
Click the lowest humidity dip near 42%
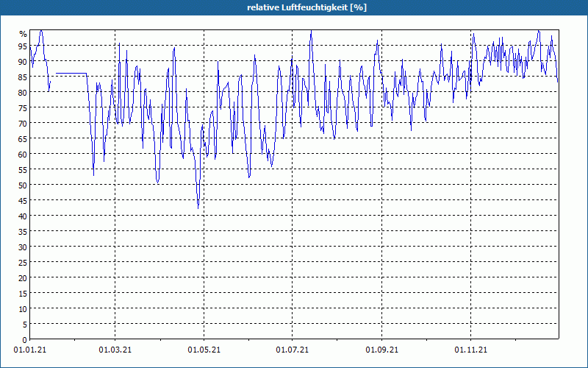pos(198,207)
